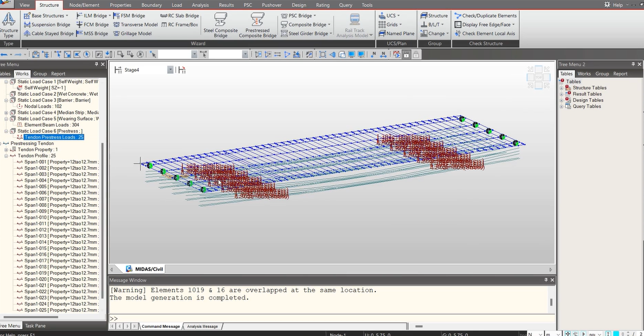Click the MIDAS/Civil view tab
644x336 pixels.
point(145,269)
